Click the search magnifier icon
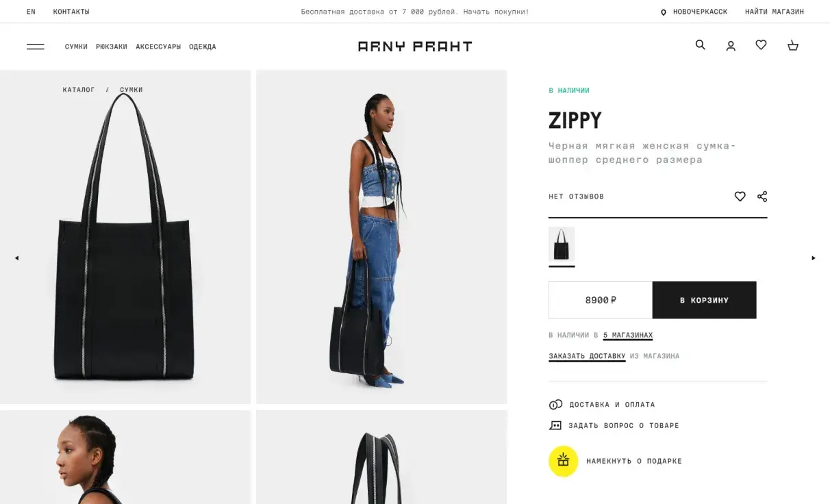Image resolution: width=830 pixels, height=504 pixels. 700,45
